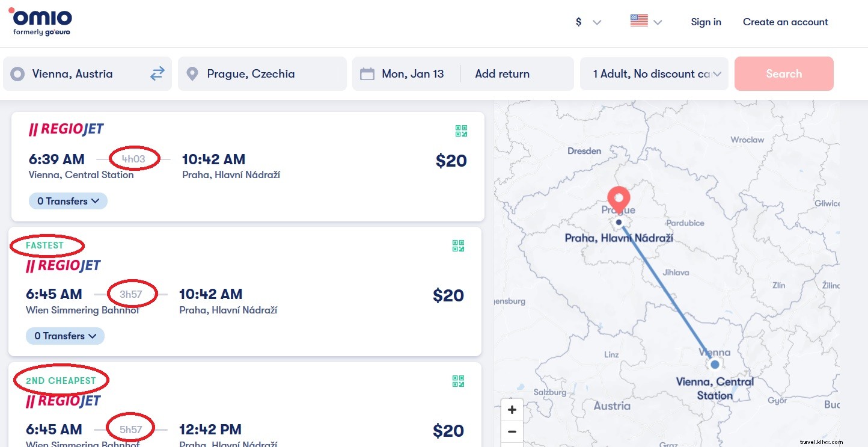This screenshot has width=868, height=447.
Task: Click QR code icon on Fastest result
Action: click(458, 245)
